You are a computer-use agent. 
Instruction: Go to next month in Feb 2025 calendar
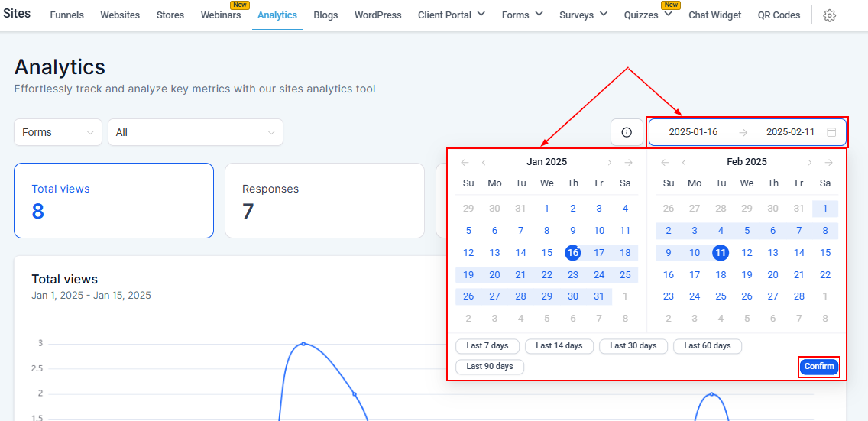pyautogui.click(x=809, y=162)
